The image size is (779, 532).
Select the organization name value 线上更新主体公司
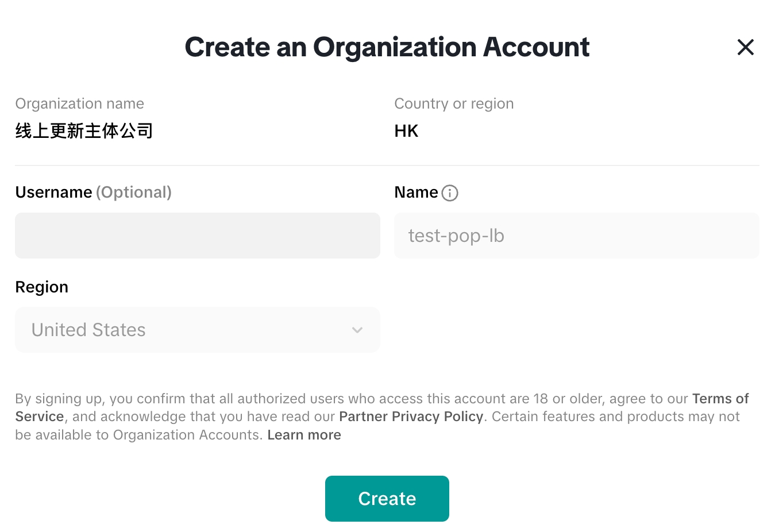(x=84, y=131)
